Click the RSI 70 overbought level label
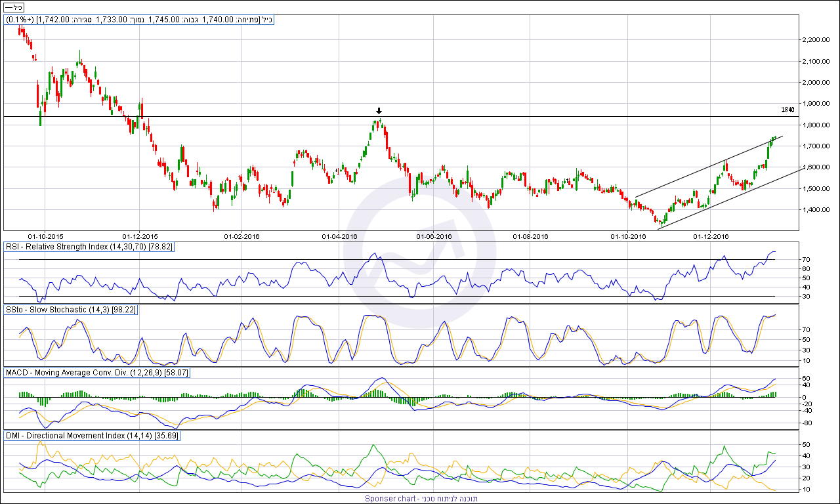The height and width of the screenshot is (504, 840). [x=807, y=260]
